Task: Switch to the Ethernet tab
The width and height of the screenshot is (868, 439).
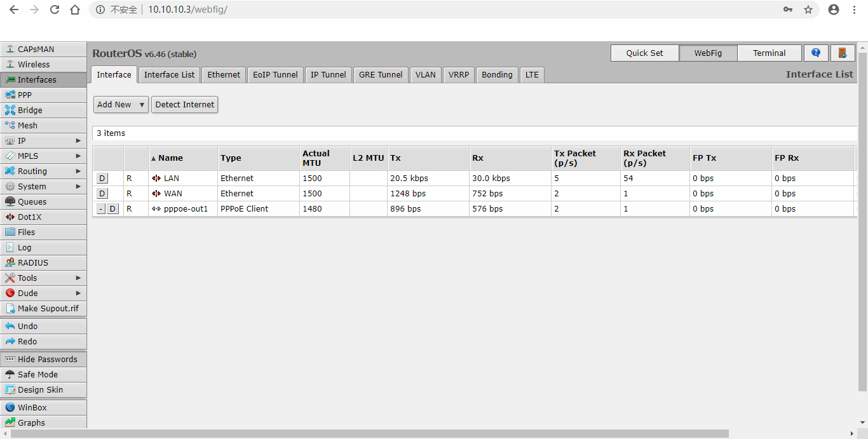Action: [x=224, y=75]
